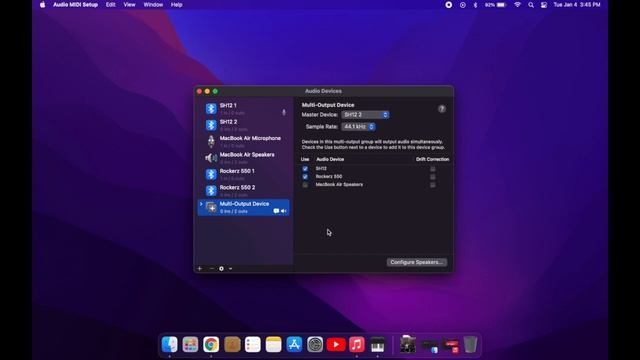Open the chevron menu beside the gear

click(x=231, y=269)
